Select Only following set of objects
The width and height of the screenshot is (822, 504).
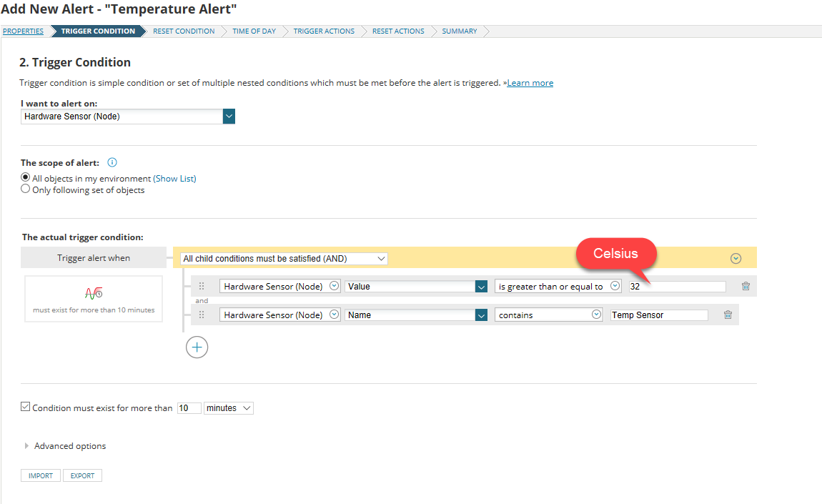tap(25, 189)
